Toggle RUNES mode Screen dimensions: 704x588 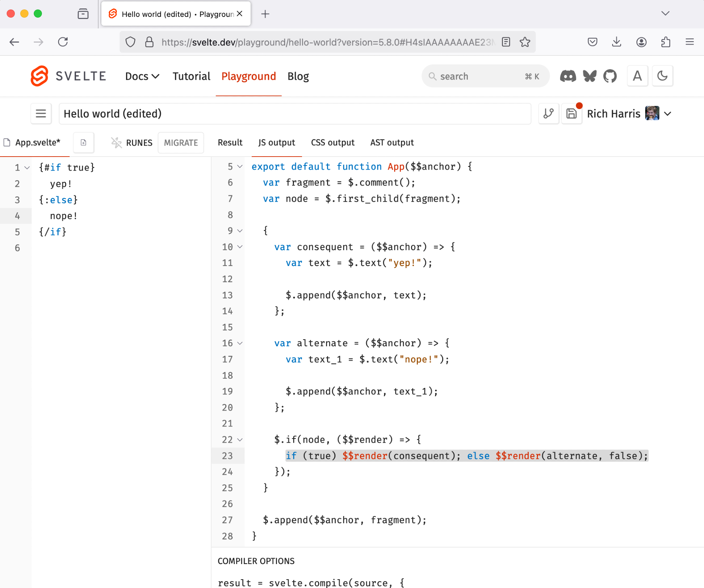click(132, 143)
